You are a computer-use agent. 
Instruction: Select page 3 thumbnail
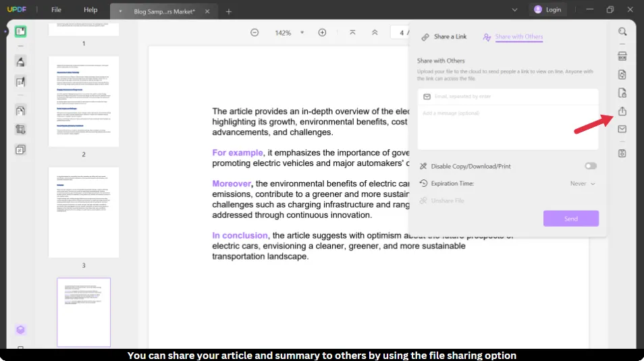84,213
